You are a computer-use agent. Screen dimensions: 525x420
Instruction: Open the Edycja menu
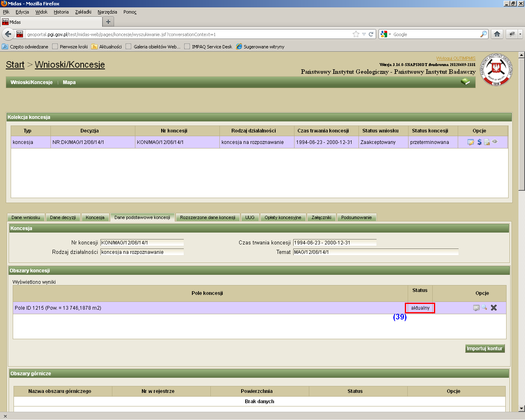(22, 12)
